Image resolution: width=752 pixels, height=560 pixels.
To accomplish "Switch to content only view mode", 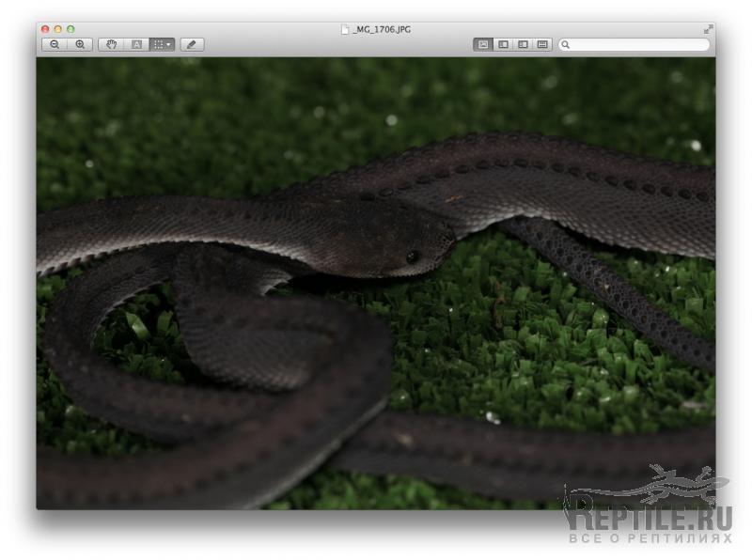I will pyautogui.click(x=483, y=44).
